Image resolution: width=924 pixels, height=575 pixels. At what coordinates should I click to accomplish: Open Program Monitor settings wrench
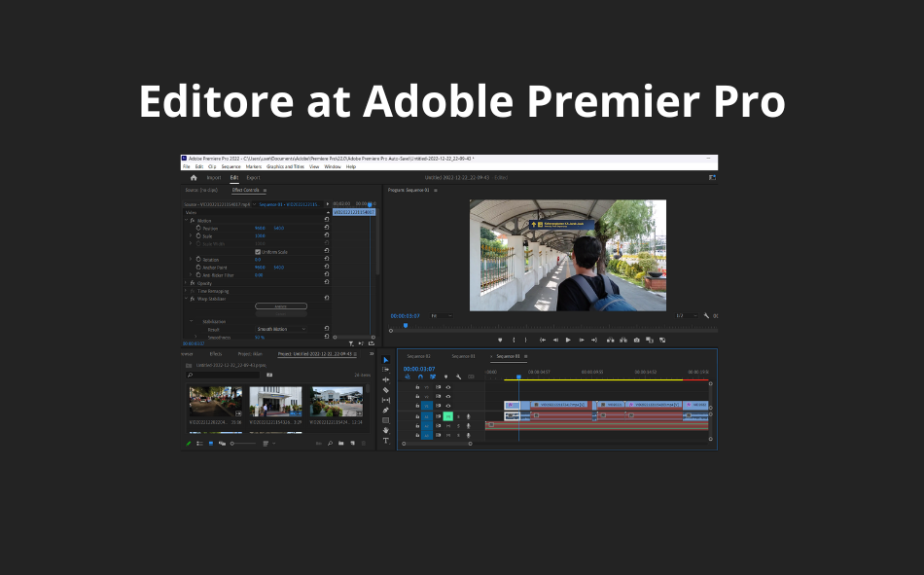[x=707, y=315]
